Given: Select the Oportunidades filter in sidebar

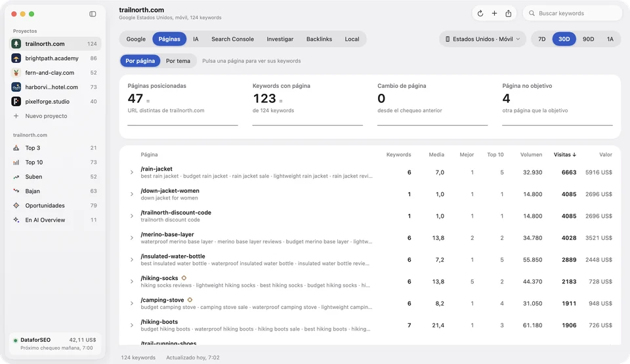Looking at the screenshot, I should click(x=55, y=206).
